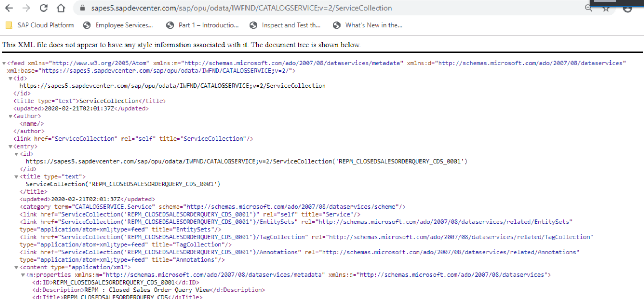Go forward to the next page
This screenshot has width=644, height=299.
(26, 8)
